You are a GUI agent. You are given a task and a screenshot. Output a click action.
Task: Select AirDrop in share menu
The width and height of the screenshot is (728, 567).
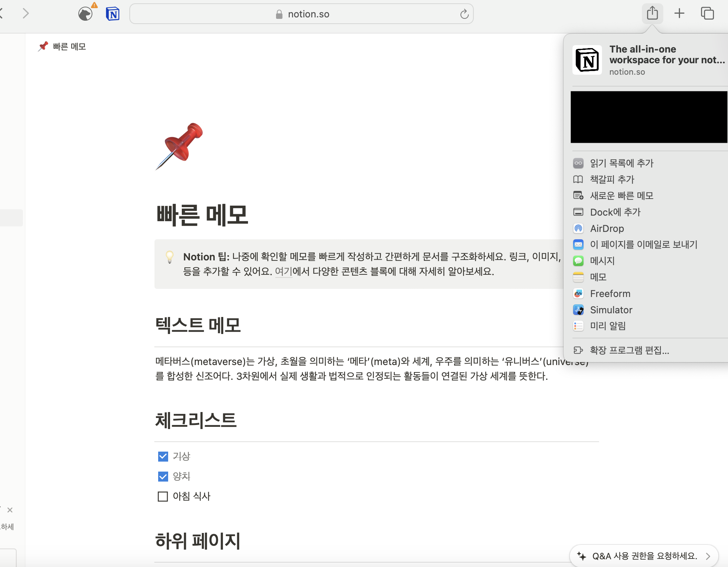click(x=607, y=229)
